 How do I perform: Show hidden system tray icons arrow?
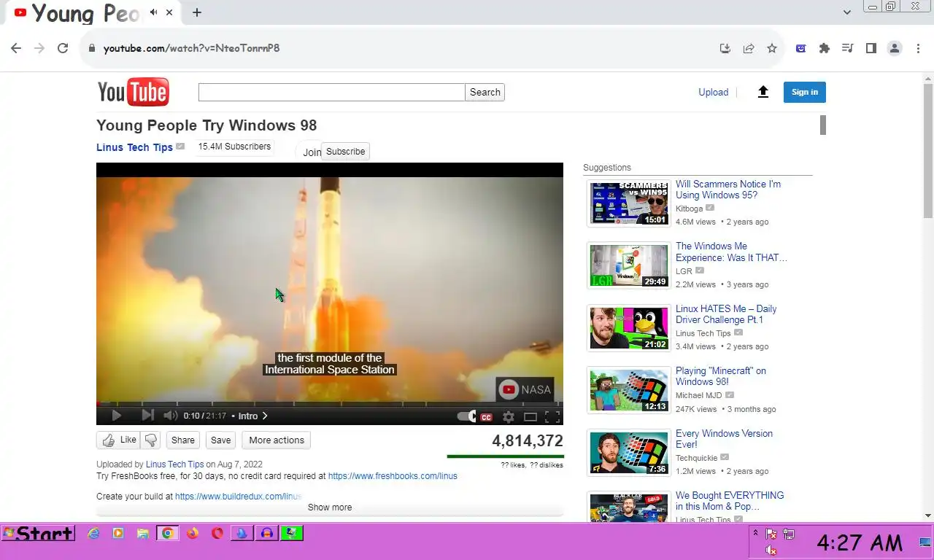click(755, 534)
